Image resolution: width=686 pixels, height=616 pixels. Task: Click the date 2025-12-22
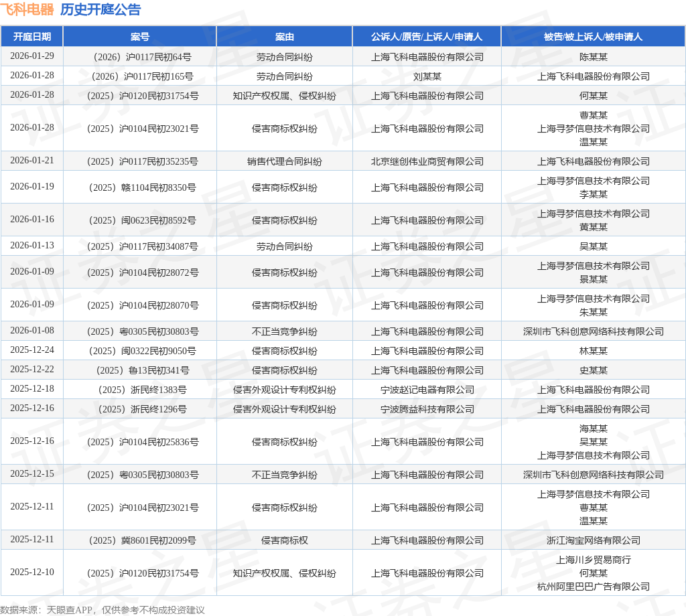(x=32, y=370)
